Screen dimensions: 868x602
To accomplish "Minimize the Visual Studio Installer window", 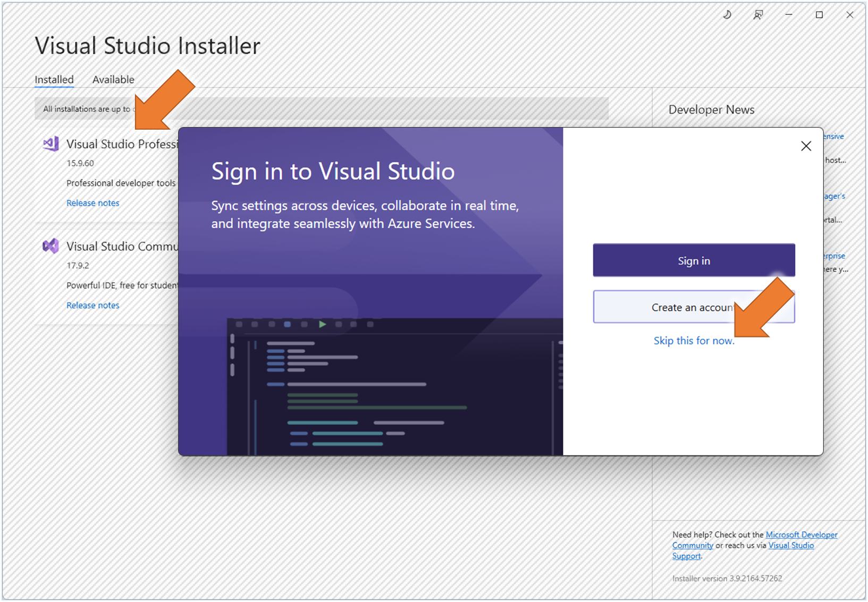I will (789, 15).
